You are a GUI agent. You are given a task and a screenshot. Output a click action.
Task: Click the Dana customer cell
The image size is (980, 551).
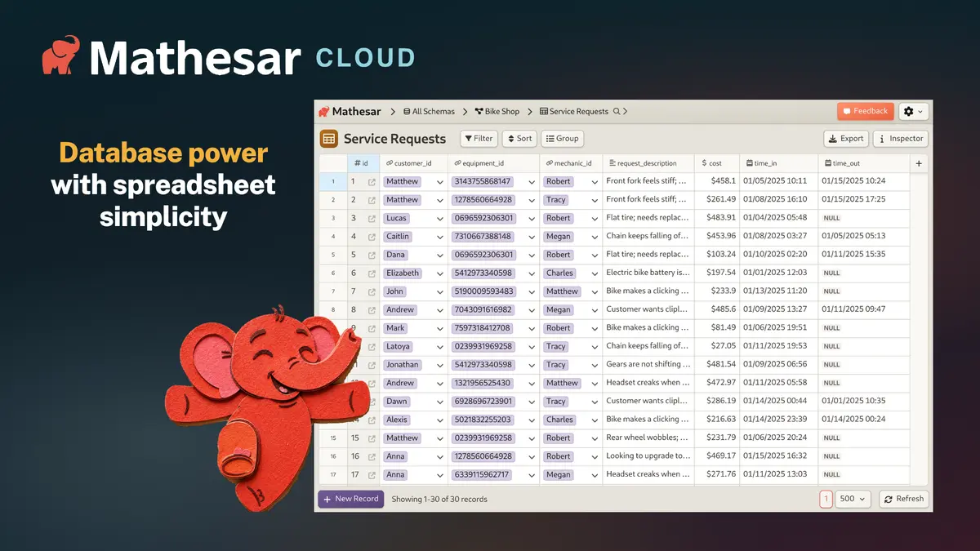pyautogui.click(x=413, y=255)
